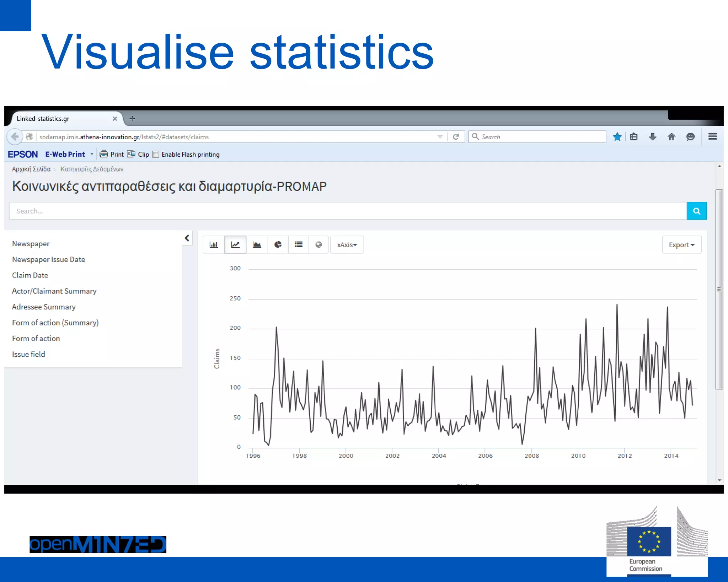Click the bookmark star icon
Screen dimensions: 728x582
coord(617,137)
